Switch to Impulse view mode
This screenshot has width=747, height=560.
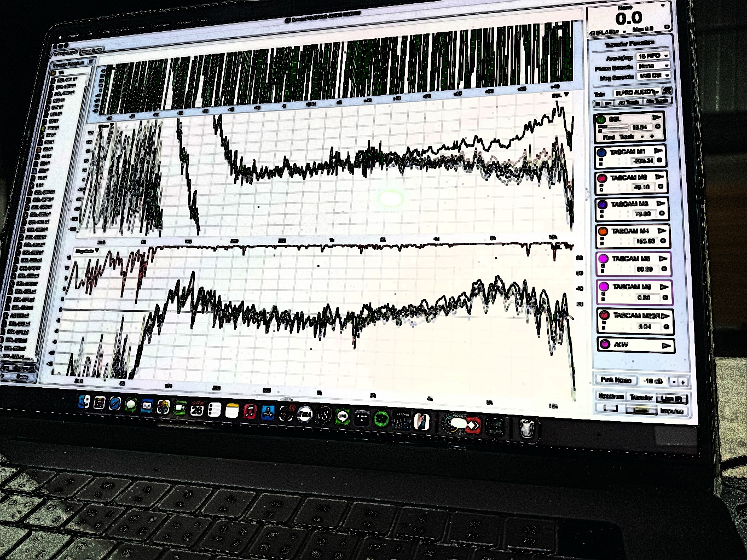coord(671,411)
